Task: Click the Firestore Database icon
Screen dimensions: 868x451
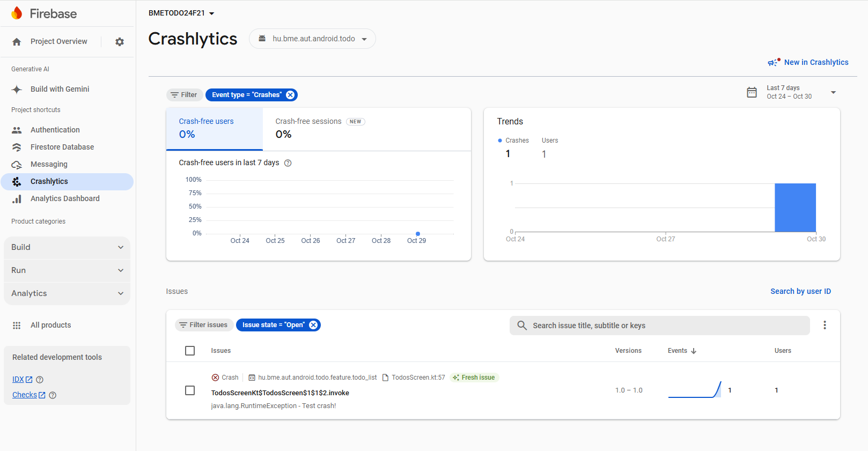Action: click(x=17, y=147)
